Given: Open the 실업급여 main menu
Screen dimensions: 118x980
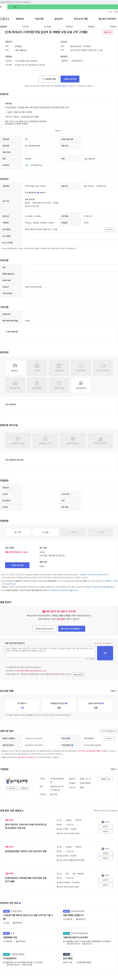Looking at the screenshot, I should point(58,19).
